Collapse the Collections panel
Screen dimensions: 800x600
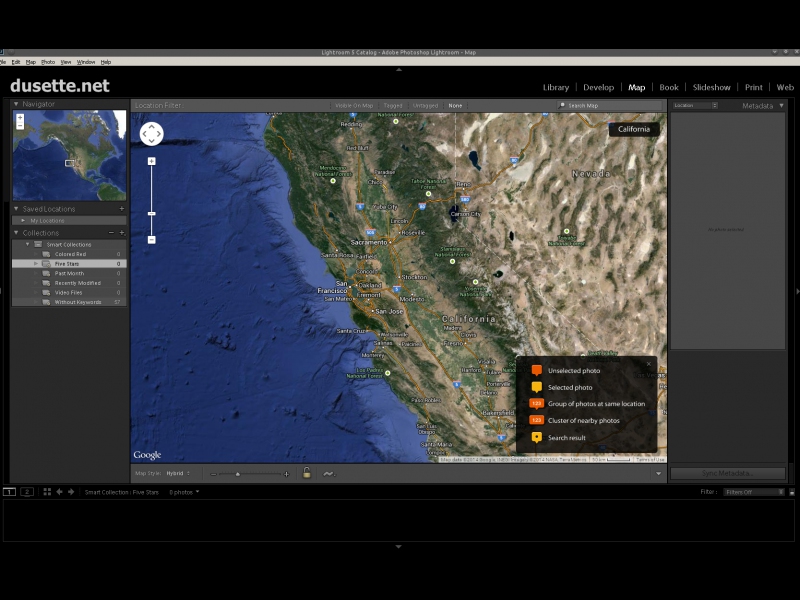click(16, 233)
